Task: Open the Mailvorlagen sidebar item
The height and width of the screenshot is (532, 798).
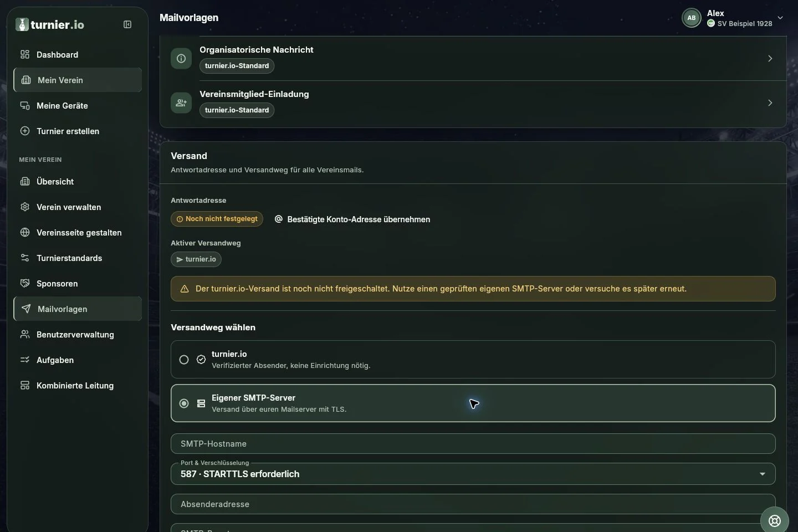Action: pyautogui.click(x=78, y=309)
